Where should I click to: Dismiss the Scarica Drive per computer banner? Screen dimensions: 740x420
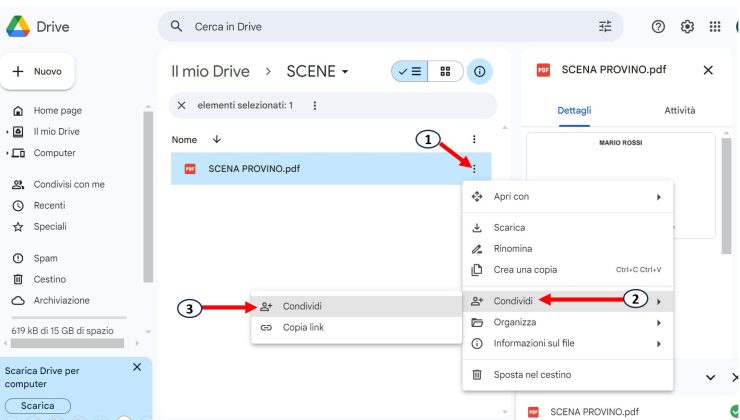click(x=137, y=367)
